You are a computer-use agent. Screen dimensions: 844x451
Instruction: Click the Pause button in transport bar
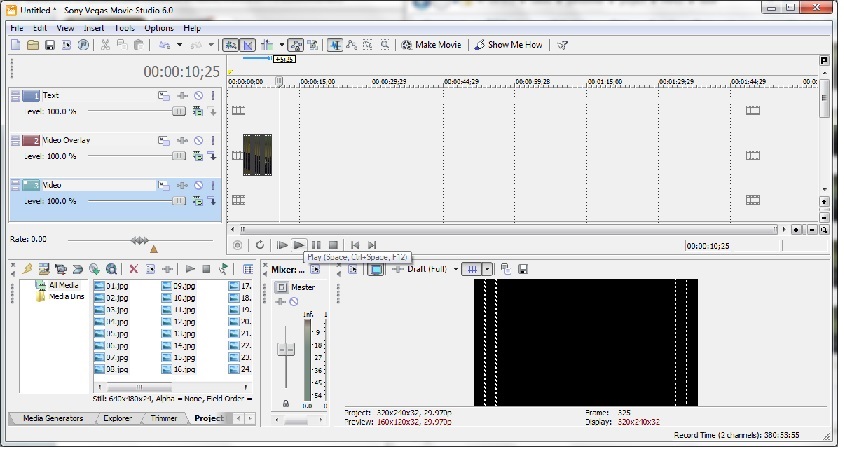(x=316, y=246)
